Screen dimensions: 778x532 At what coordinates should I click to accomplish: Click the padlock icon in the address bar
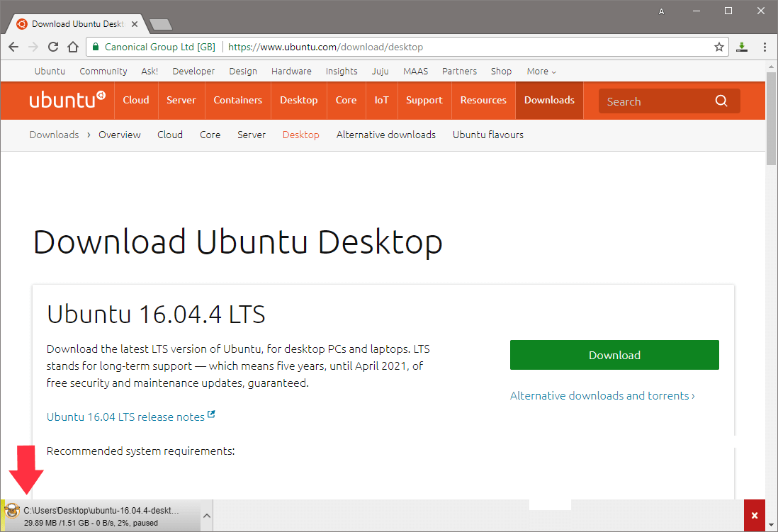95,46
